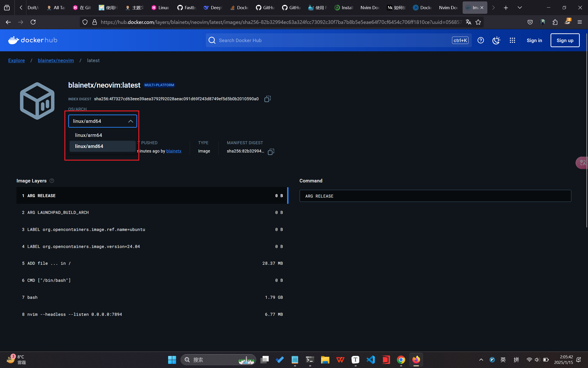588x368 pixels.
Task: Show hidden system tray icons
Action: point(481,360)
